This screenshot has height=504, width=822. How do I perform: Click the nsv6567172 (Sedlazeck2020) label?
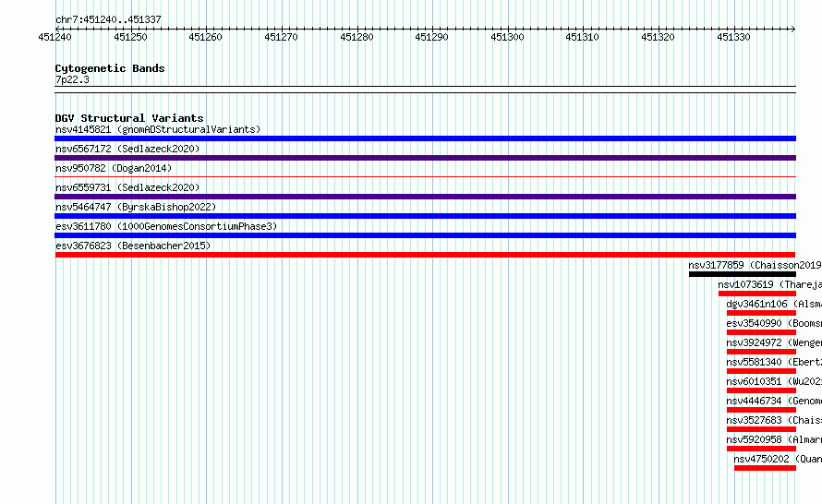127,149
